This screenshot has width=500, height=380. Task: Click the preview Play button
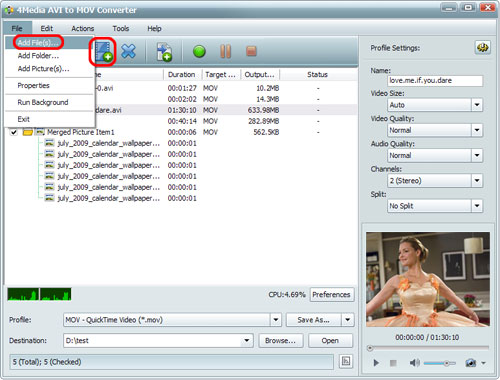(376, 363)
